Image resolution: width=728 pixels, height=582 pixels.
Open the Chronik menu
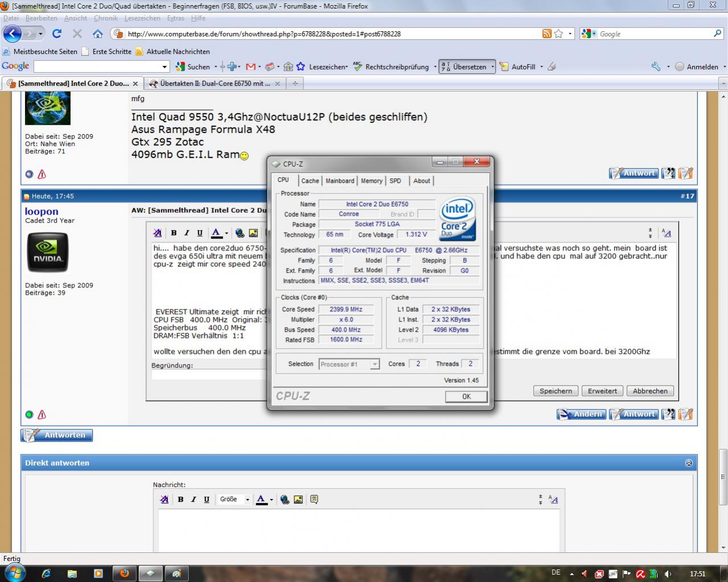tap(105, 18)
